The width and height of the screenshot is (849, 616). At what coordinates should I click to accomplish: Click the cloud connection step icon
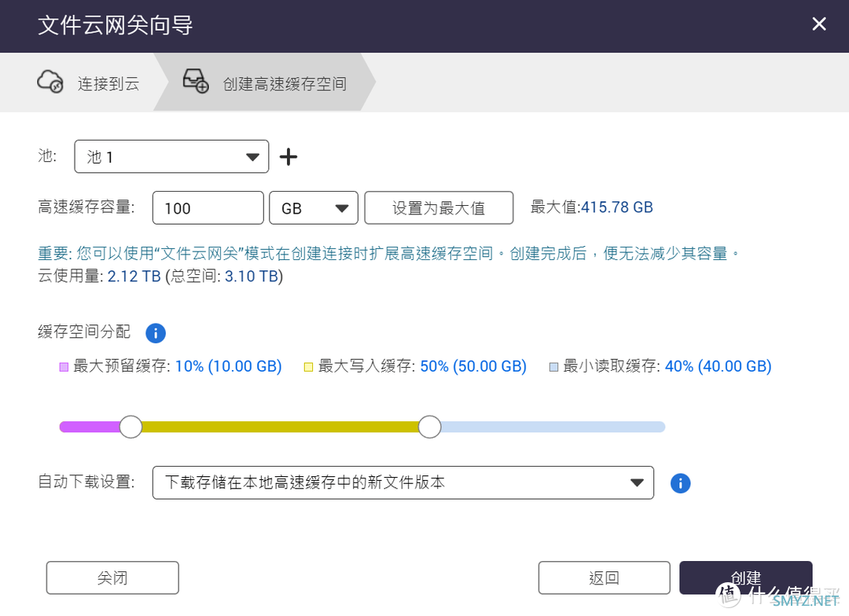coord(50,82)
